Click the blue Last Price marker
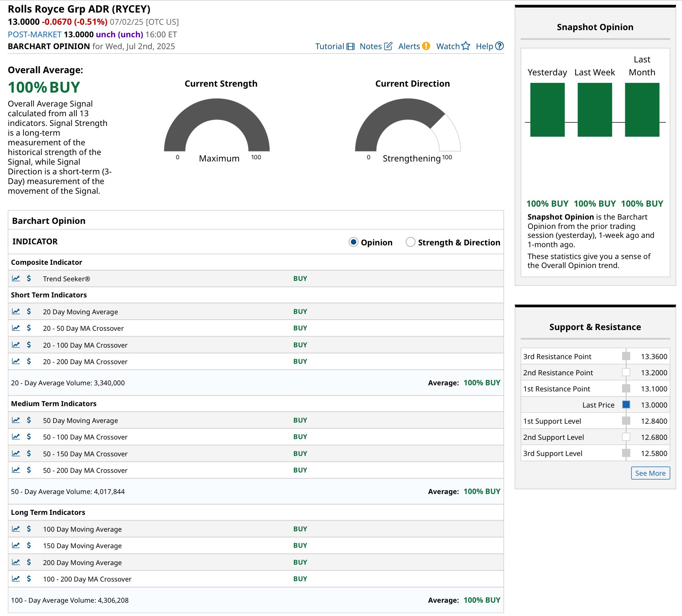The height and width of the screenshot is (616, 682). [626, 405]
